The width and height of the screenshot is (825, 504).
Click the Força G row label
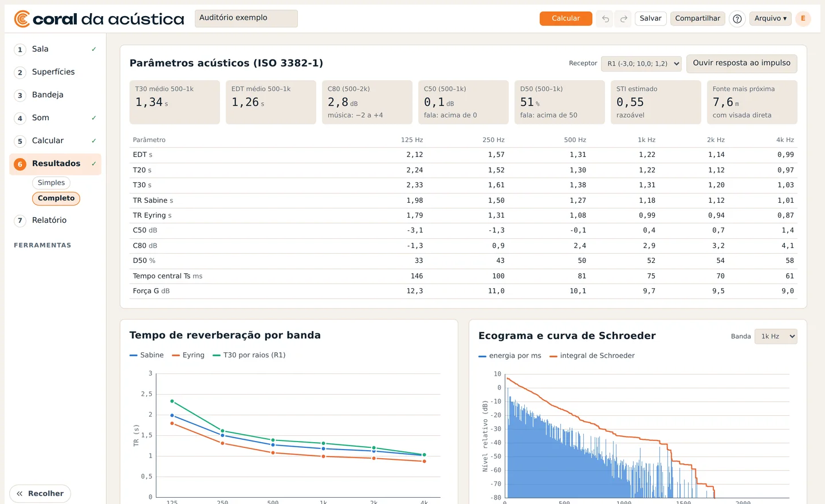(x=151, y=291)
